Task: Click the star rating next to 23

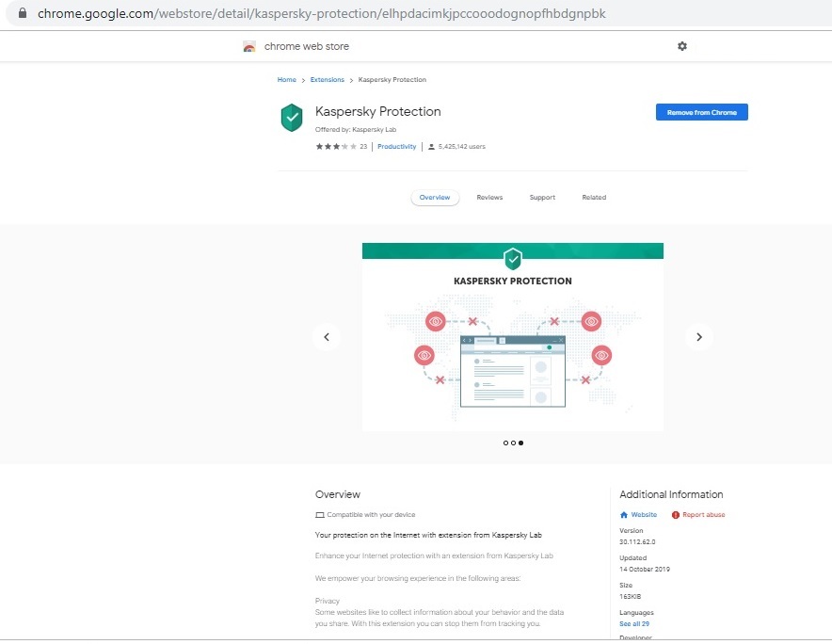Action: pos(336,147)
